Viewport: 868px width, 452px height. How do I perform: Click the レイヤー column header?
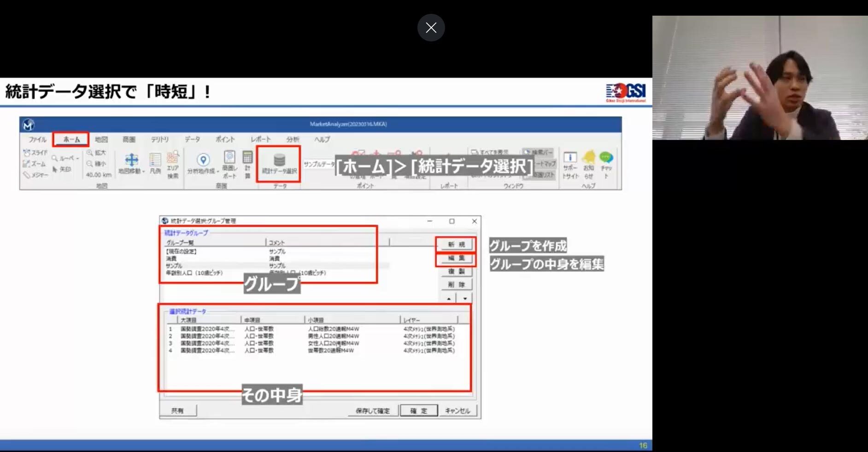pyautogui.click(x=429, y=320)
